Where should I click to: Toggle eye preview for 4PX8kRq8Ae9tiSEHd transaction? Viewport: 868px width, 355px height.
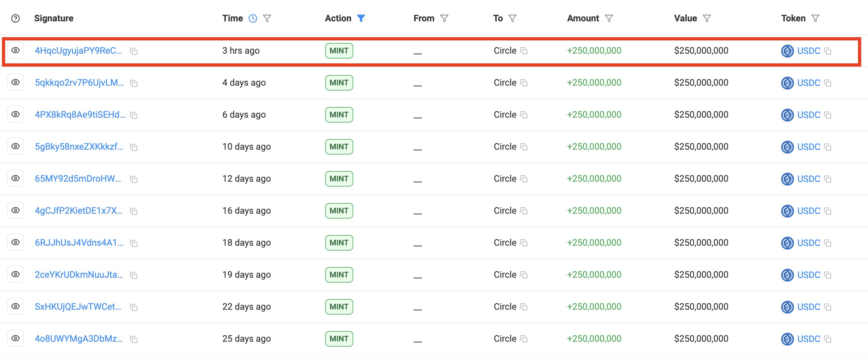pos(15,114)
